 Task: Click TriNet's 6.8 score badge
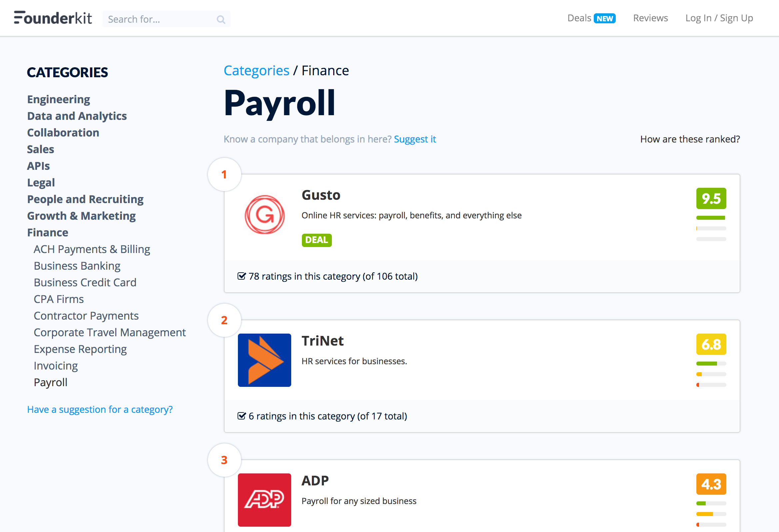[x=711, y=344]
